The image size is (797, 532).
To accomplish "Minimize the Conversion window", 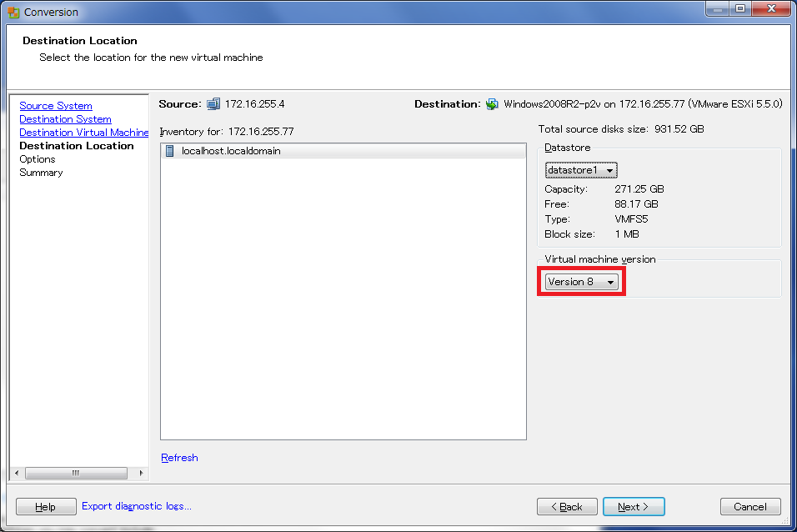I will (718, 8).
